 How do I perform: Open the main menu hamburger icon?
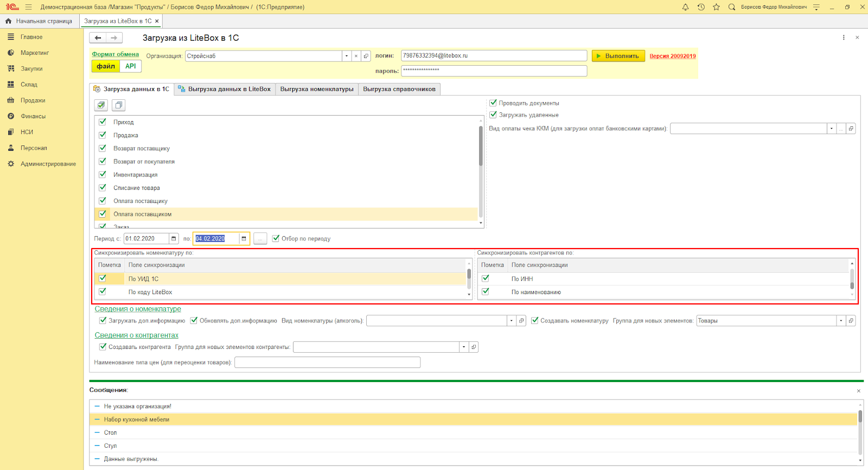pyautogui.click(x=28, y=7)
